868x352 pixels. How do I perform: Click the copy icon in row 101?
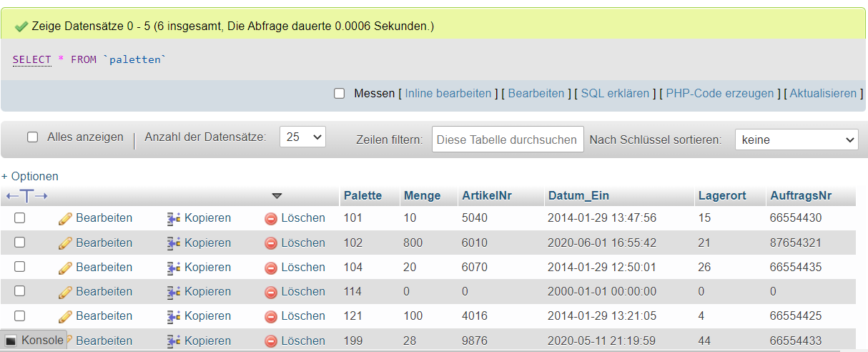click(x=174, y=218)
